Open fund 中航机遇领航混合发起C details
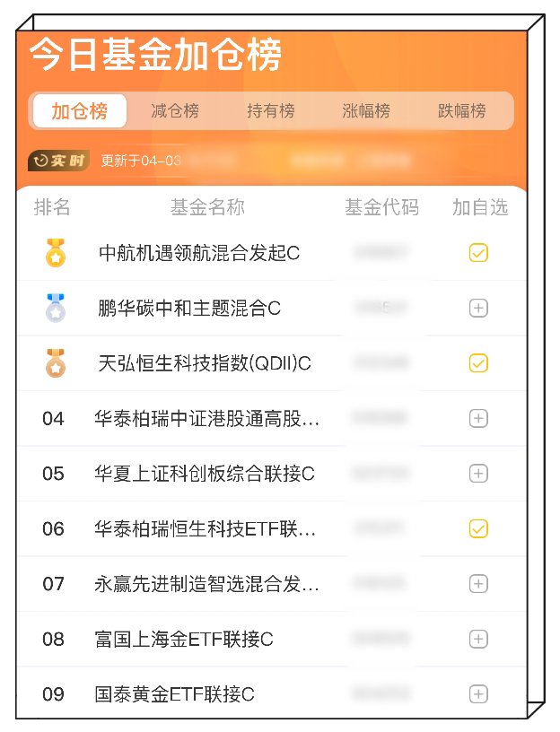The height and width of the screenshot is (732, 560). [x=199, y=253]
